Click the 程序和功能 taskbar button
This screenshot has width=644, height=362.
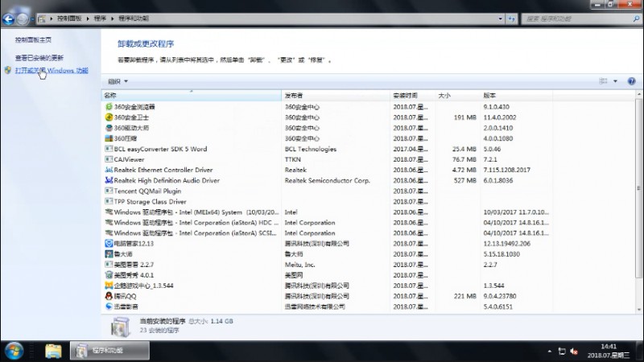(109, 351)
